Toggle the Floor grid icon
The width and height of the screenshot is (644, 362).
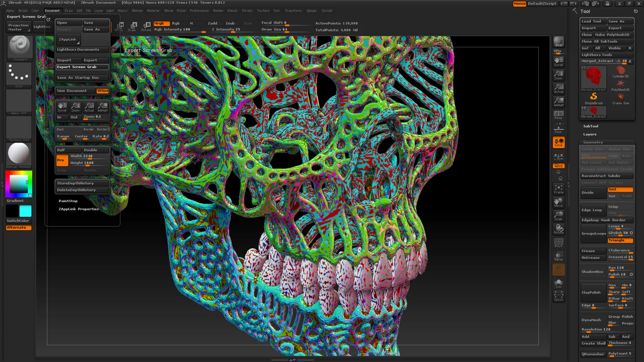point(558,128)
